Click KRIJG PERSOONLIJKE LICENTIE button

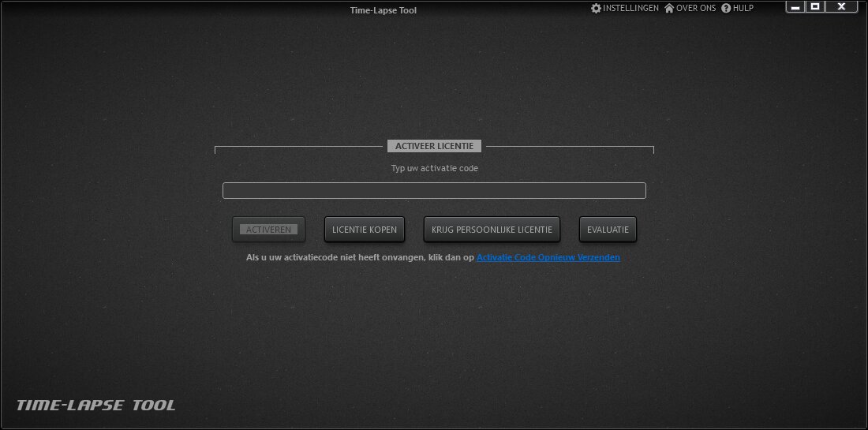492,229
